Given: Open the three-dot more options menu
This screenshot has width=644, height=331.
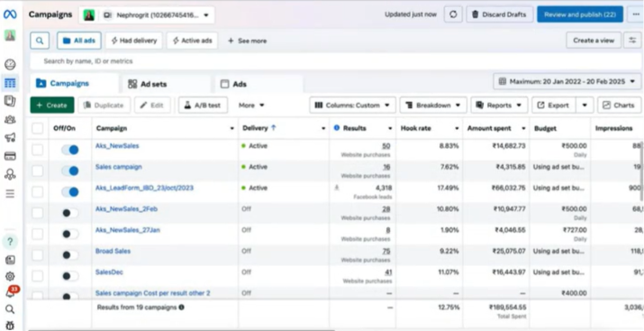Looking at the screenshot, I should 635,14.
